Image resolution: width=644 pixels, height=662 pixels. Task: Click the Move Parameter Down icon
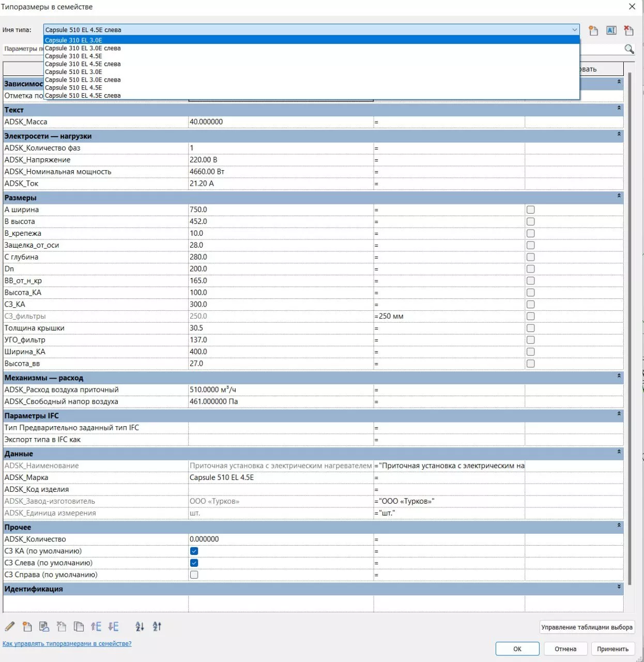114,627
